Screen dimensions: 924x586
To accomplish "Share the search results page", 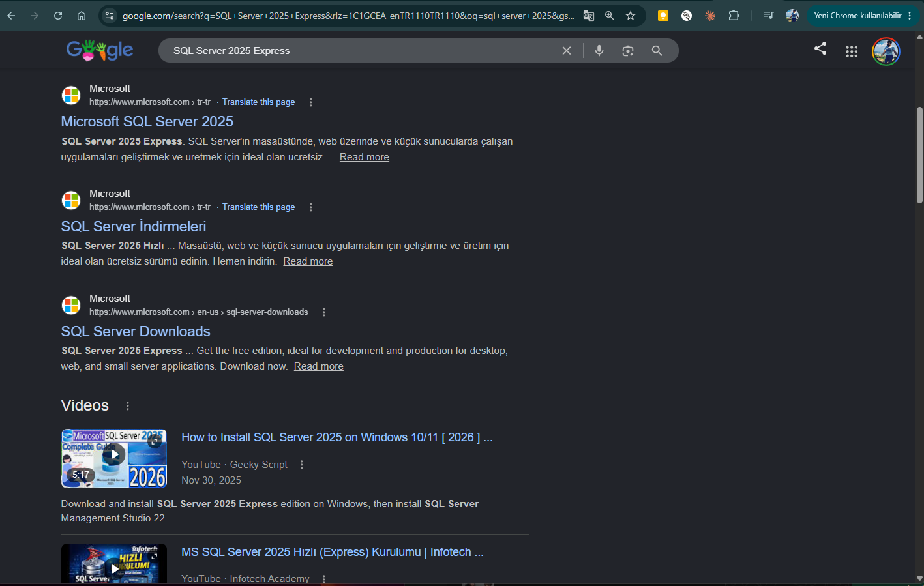I will pyautogui.click(x=820, y=48).
